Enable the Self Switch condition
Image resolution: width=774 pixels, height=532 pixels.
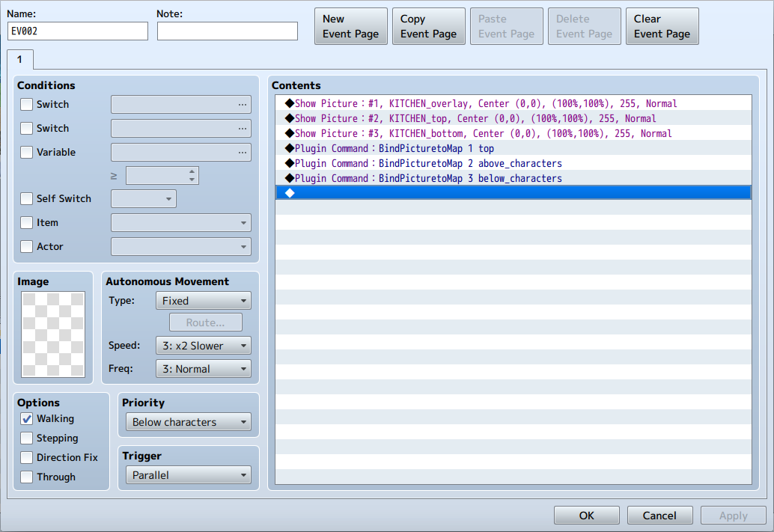(x=27, y=199)
